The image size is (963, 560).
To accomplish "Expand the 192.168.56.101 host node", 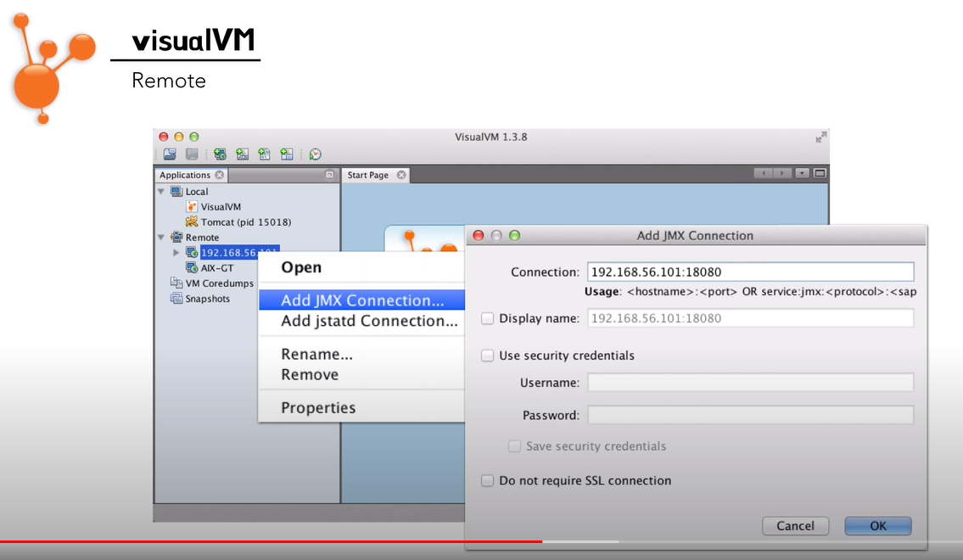I will [176, 252].
